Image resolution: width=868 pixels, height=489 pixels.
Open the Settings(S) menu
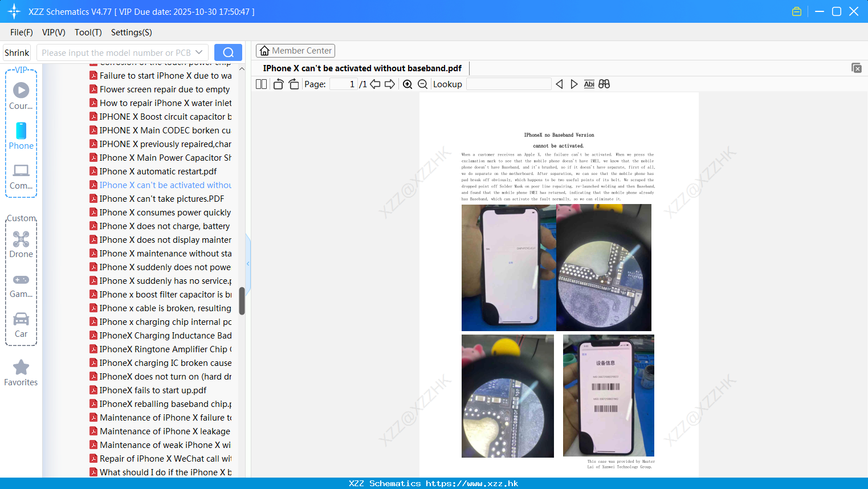pos(132,32)
